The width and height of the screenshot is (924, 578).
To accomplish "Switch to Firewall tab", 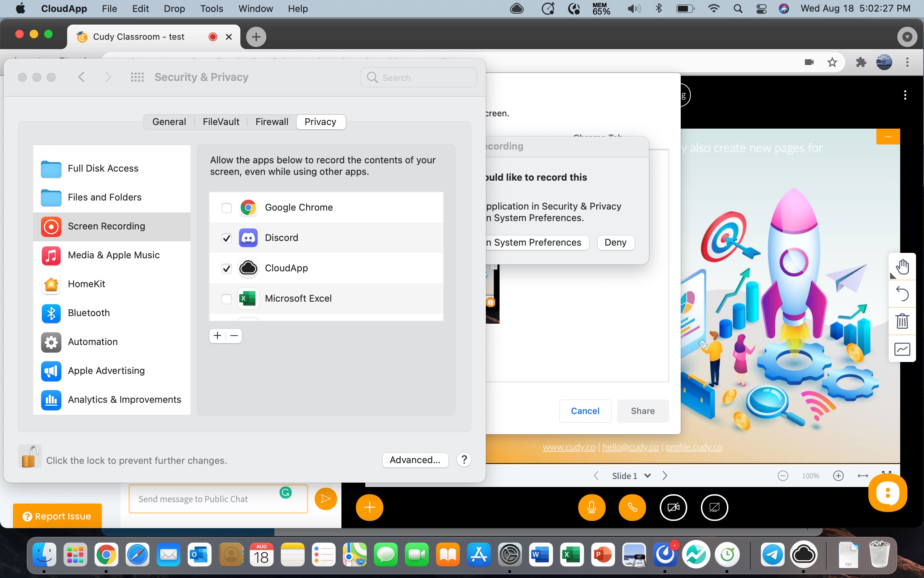I will pyautogui.click(x=272, y=122).
